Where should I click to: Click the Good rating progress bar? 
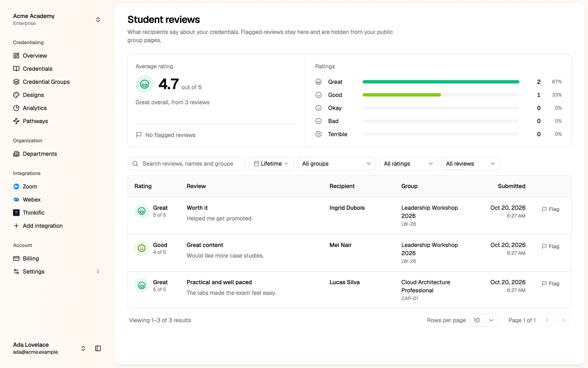point(441,95)
